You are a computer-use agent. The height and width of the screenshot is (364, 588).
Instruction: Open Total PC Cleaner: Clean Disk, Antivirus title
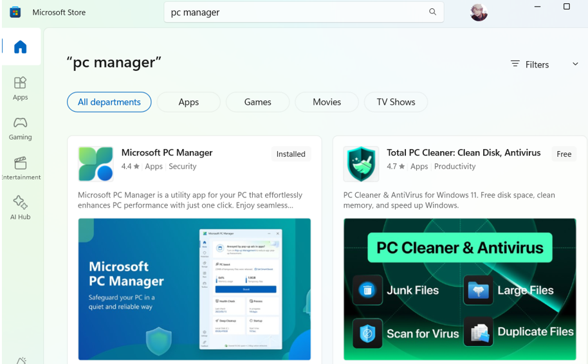click(x=463, y=152)
